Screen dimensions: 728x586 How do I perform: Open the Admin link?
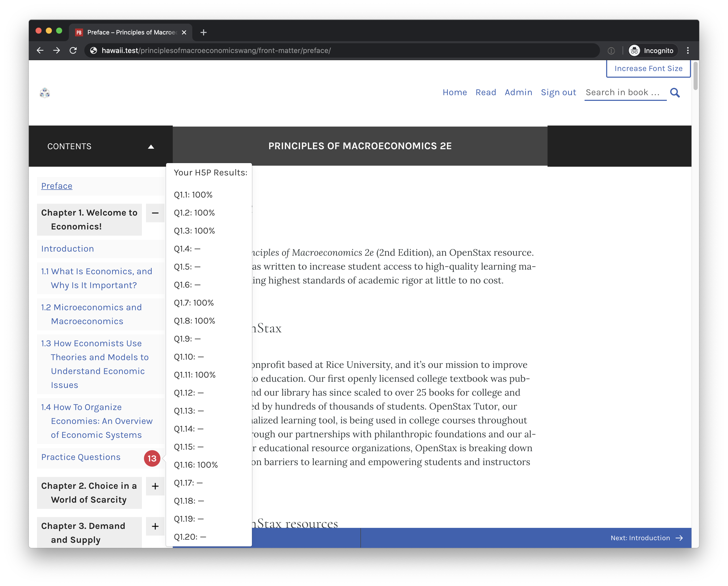coord(518,92)
